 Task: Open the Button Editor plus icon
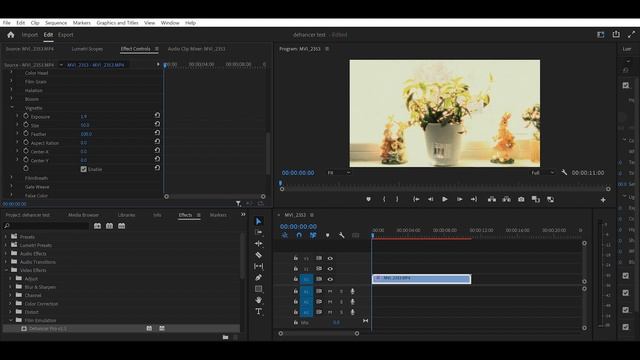pyautogui.click(x=603, y=200)
